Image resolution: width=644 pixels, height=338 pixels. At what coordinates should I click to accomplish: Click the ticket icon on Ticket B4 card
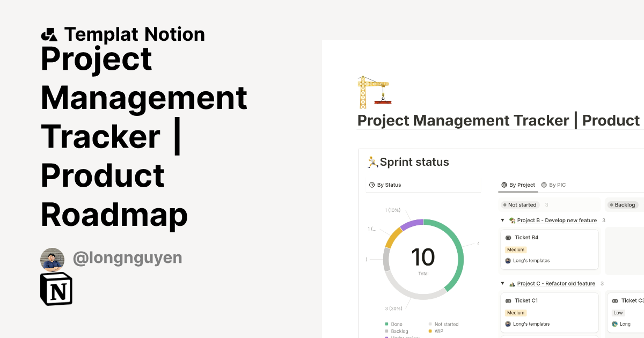point(508,237)
